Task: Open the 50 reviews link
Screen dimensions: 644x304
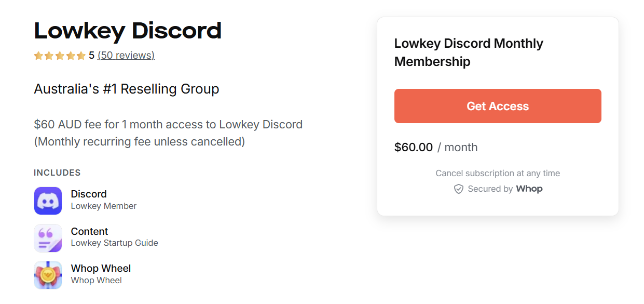Action: coord(126,55)
